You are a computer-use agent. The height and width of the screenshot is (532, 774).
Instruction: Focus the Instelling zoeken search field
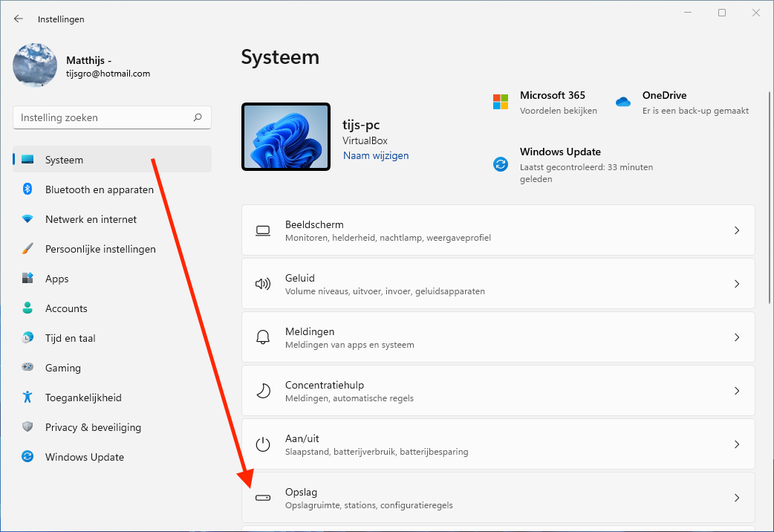pos(104,117)
